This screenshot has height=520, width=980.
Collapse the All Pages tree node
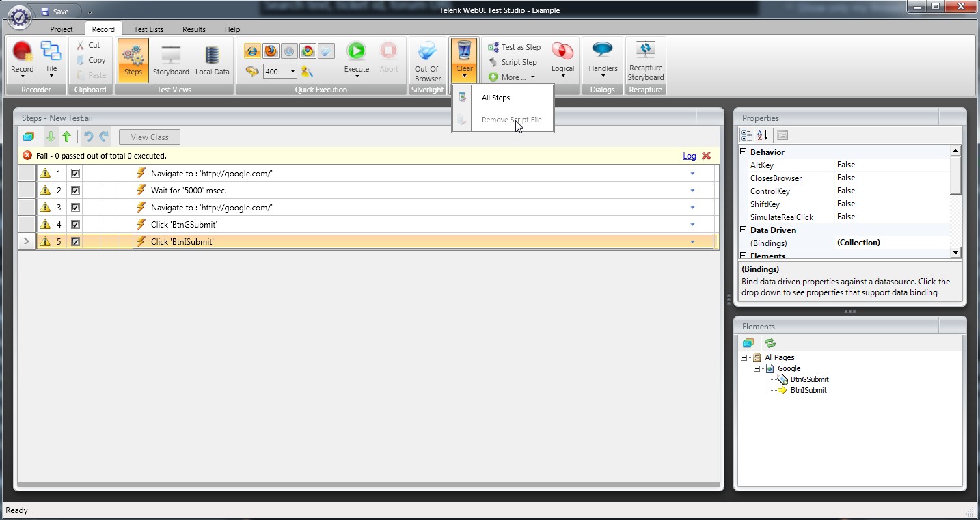pyautogui.click(x=744, y=357)
